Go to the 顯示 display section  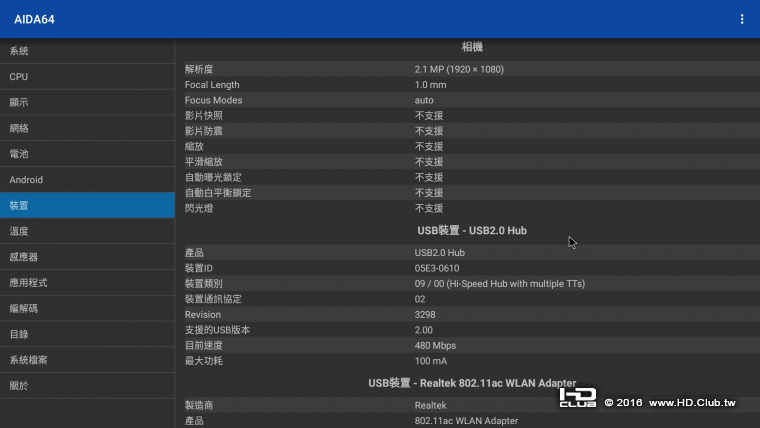coord(87,102)
